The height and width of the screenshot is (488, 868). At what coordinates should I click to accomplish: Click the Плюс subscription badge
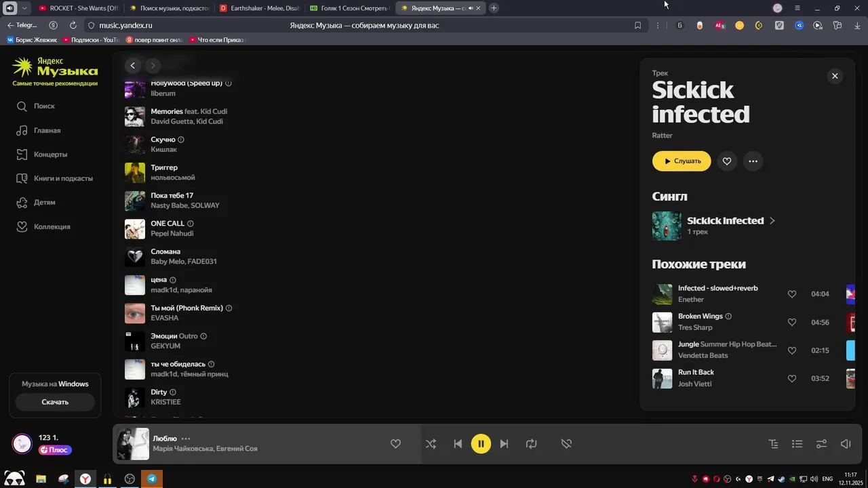(x=55, y=450)
